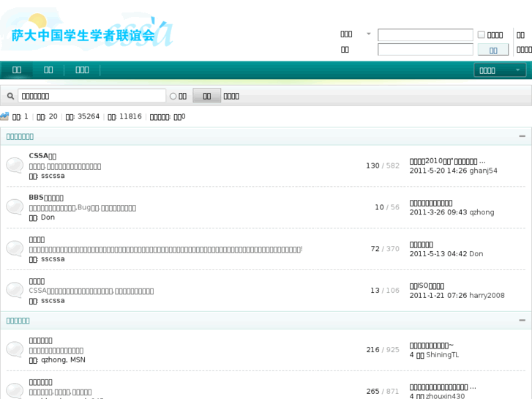532x399 pixels.
Task: Click the magnifier icon in search bar
Action: [10, 96]
